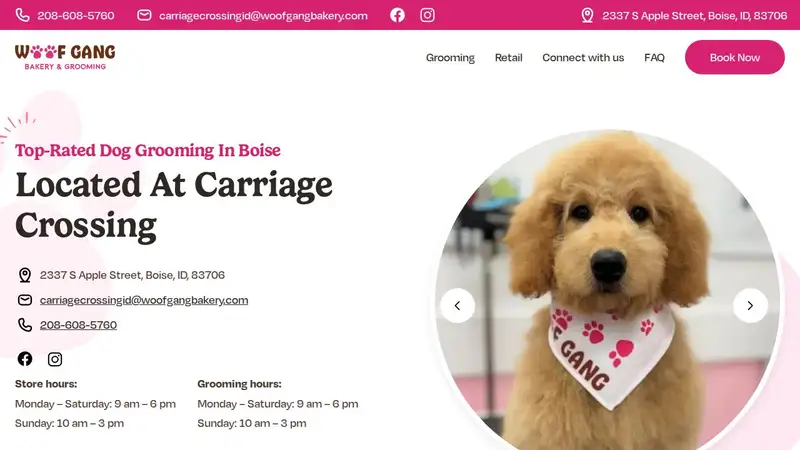Open Connect with us menu

click(x=583, y=58)
